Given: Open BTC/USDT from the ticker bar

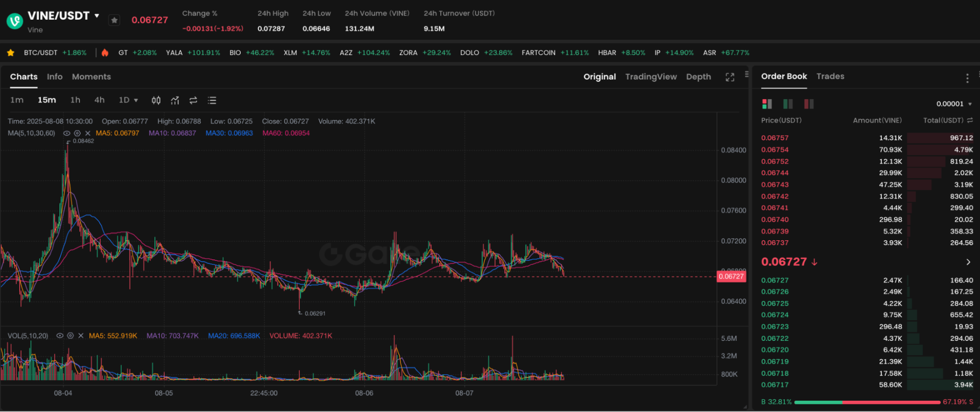Looking at the screenshot, I should [55, 52].
